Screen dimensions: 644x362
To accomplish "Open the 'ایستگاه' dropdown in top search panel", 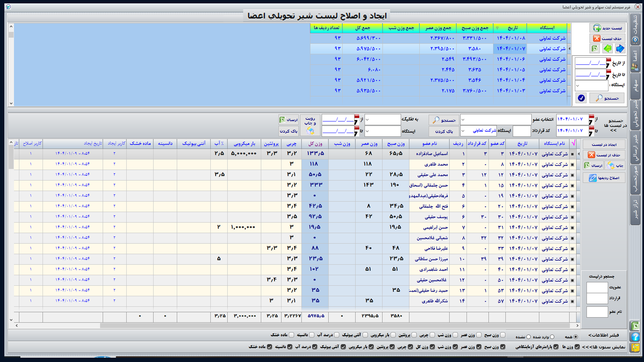I will (591, 85).
